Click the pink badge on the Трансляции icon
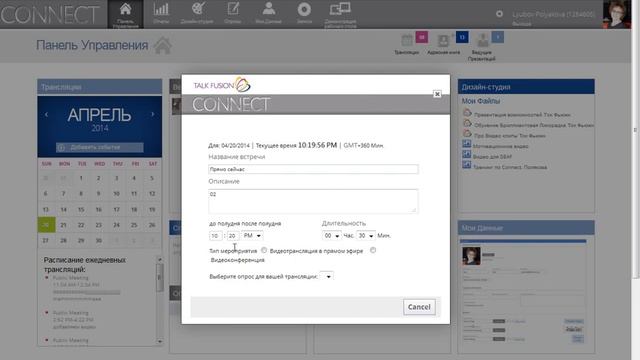This screenshot has width=640, height=360. pos(422,37)
